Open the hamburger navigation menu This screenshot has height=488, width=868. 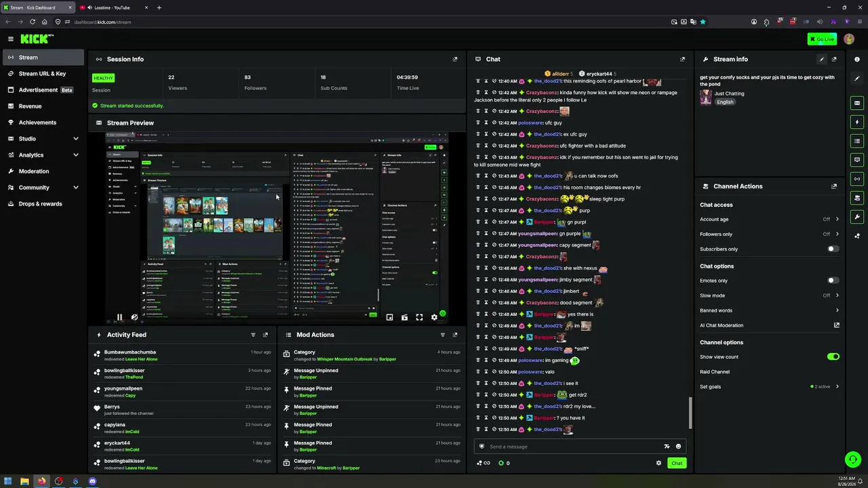coord(11,39)
